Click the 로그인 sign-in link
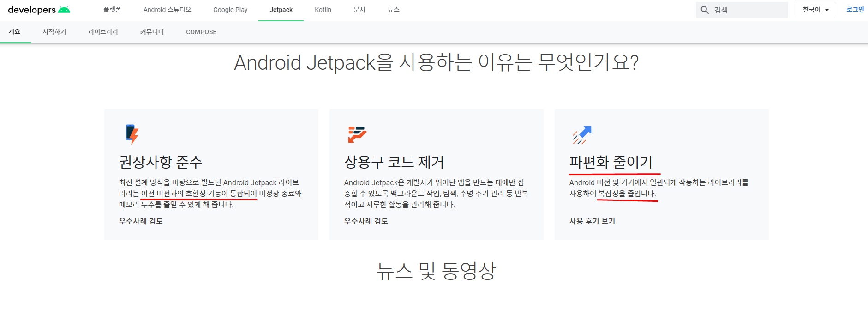This screenshot has width=868, height=315. (855, 10)
